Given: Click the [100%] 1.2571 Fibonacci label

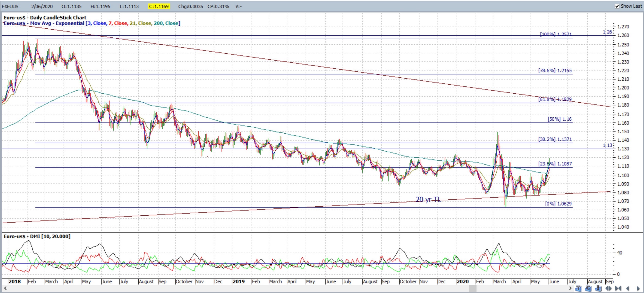Looking at the screenshot, I should (556, 34).
